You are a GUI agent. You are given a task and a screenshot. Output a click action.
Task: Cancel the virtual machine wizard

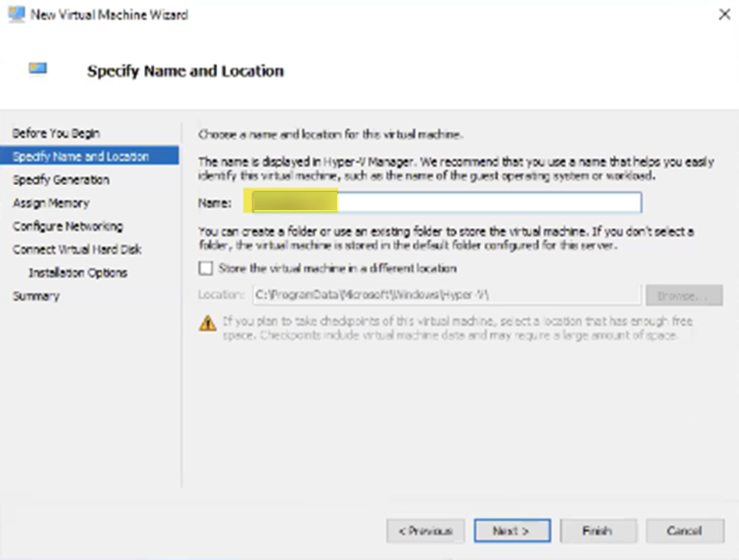click(684, 530)
